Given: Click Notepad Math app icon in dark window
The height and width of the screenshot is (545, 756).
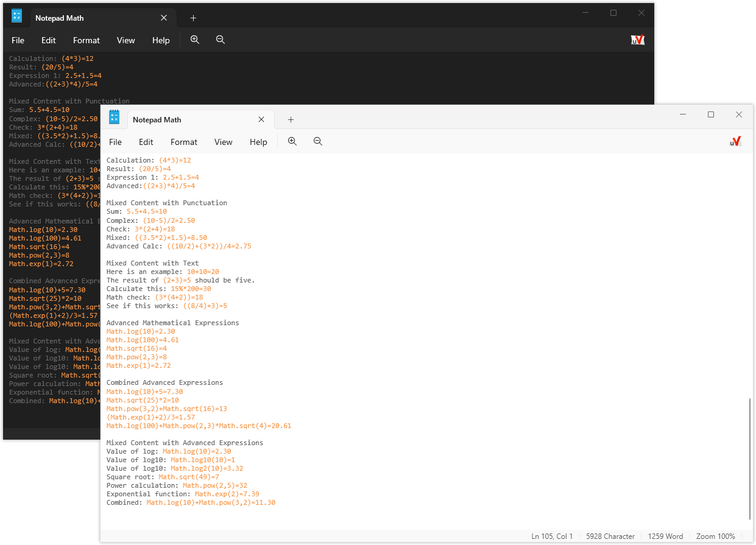Looking at the screenshot, I should (16, 16).
